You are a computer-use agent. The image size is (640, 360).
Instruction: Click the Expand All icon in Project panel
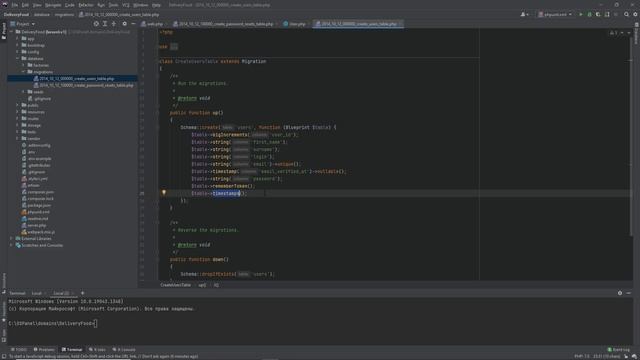point(105,24)
